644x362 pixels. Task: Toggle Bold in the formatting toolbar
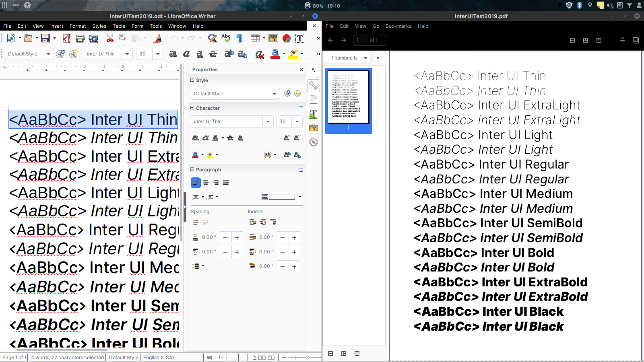[173, 54]
